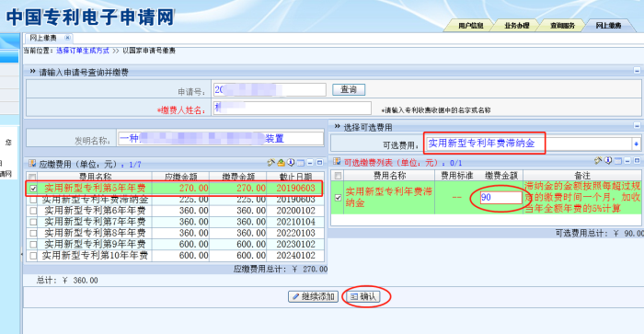Collapse the left sidebar via splitter arrow

[21, 255]
